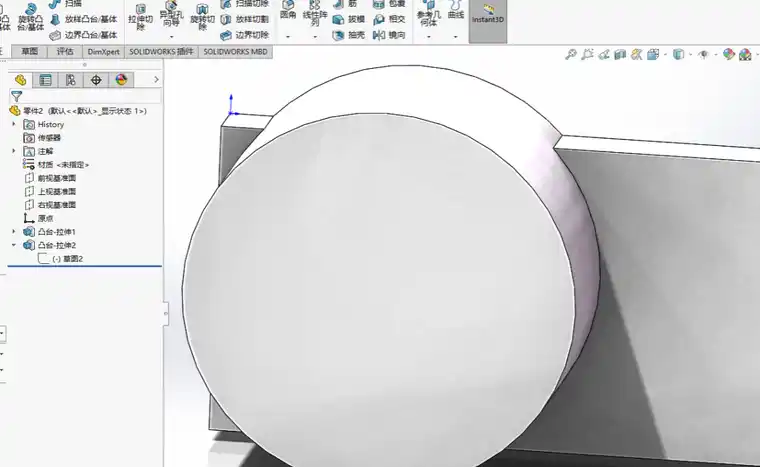760x467 pixels.
Task: Click the Dynamic Annotation Views icon
Action: [x=636, y=54]
